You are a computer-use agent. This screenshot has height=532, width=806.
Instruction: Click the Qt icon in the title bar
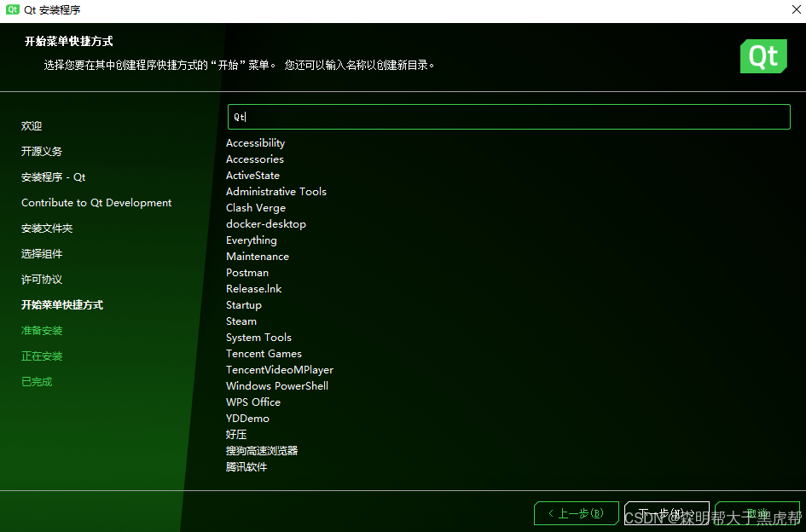[12, 9]
